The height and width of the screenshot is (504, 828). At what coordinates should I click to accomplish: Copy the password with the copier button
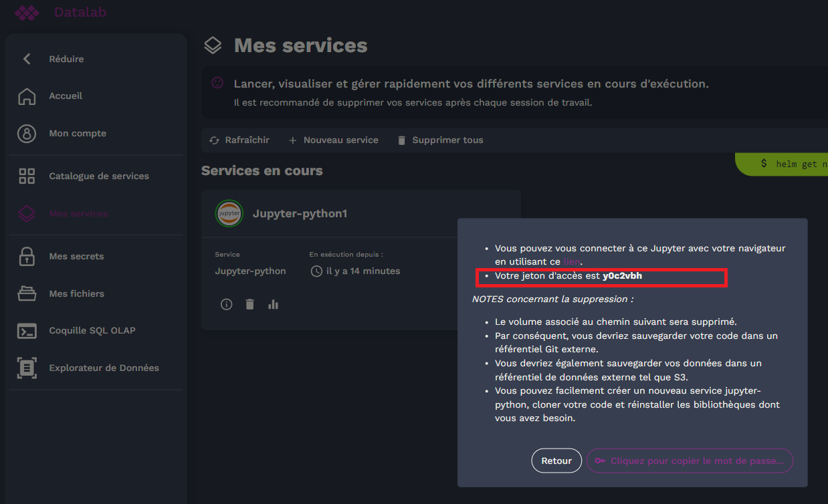point(690,460)
